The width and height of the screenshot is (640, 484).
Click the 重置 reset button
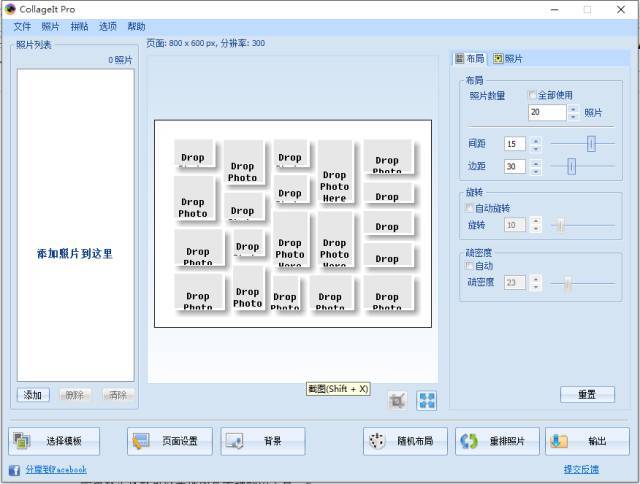(587, 394)
